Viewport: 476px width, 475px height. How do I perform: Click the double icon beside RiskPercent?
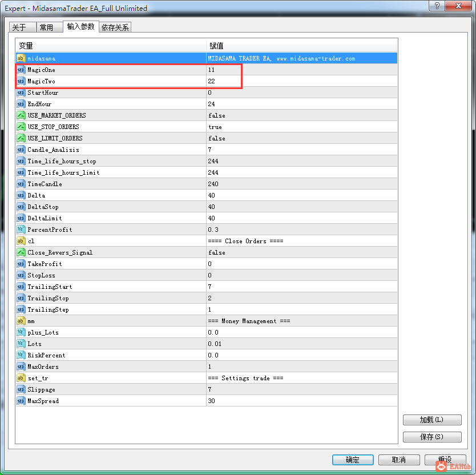[21, 355]
